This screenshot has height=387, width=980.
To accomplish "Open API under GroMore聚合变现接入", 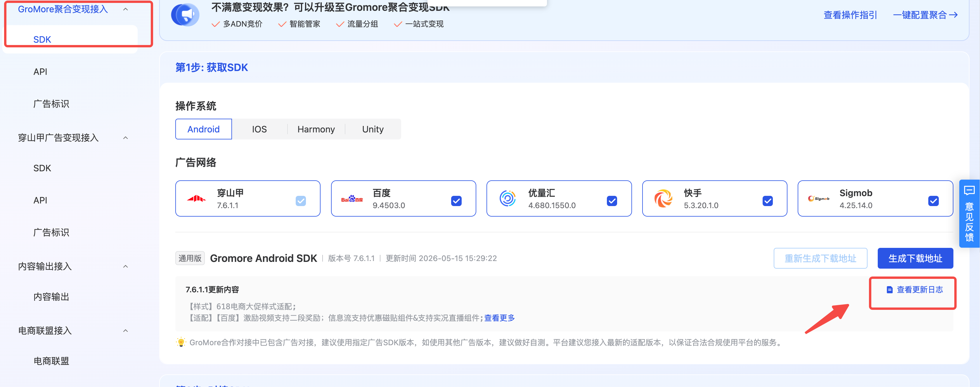I will coord(40,72).
